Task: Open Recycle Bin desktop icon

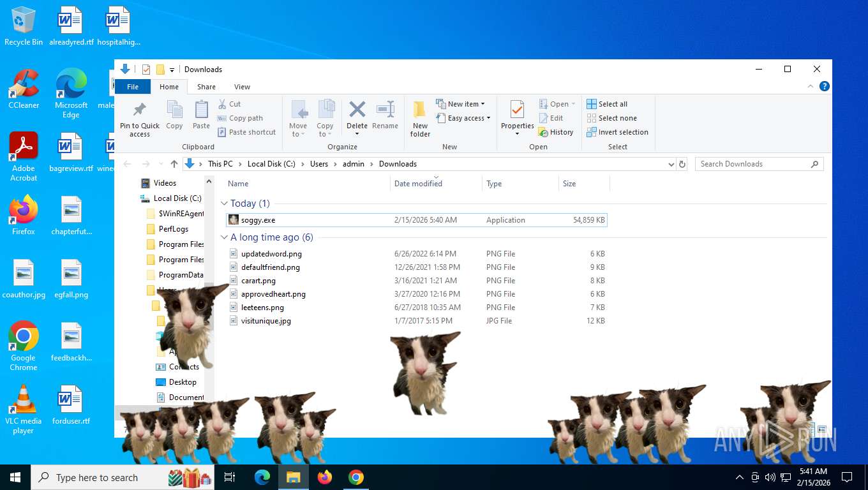Action: click(24, 26)
